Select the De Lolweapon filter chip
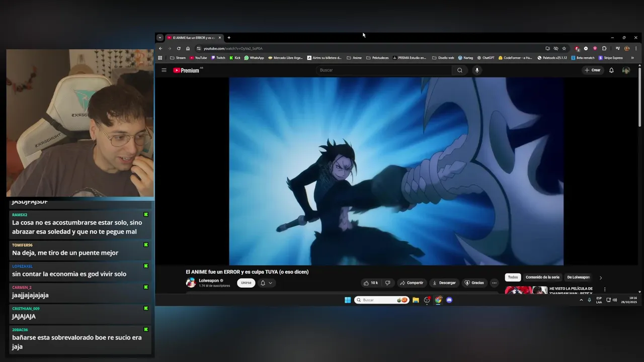644x362 pixels. click(578, 278)
